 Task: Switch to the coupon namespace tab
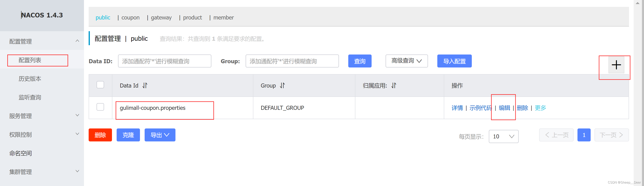(130, 17)
